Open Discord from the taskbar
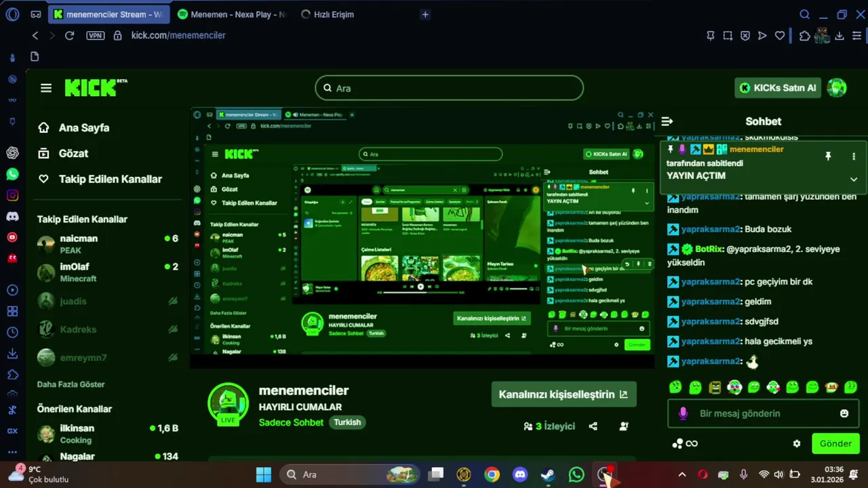The width and height of the screenshot is (868, 488). click(520, 474)
